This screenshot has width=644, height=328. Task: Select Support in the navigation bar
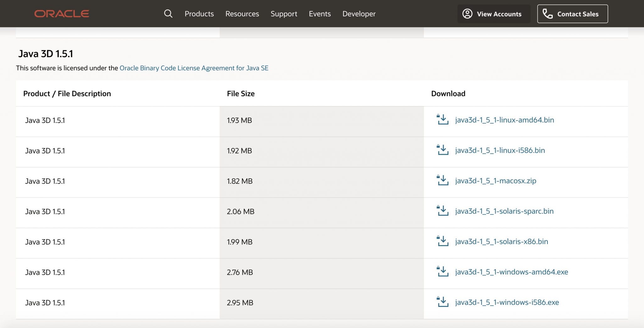[x=284, y=14]
